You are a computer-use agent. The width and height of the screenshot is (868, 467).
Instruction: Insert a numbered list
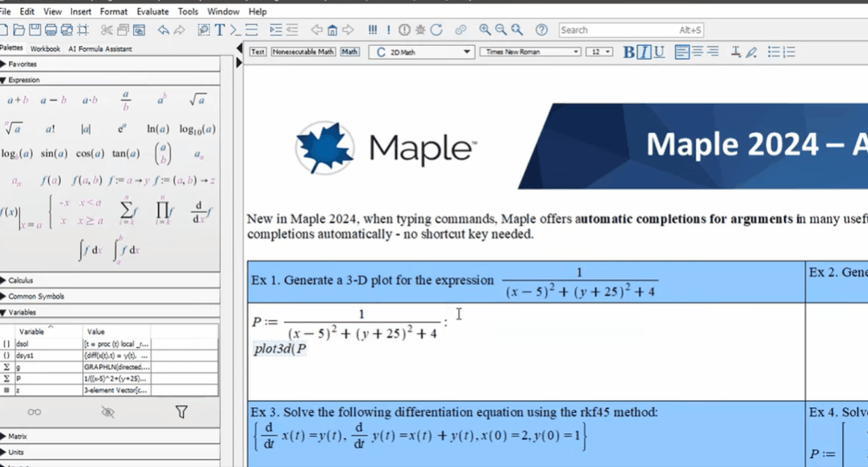790,52
